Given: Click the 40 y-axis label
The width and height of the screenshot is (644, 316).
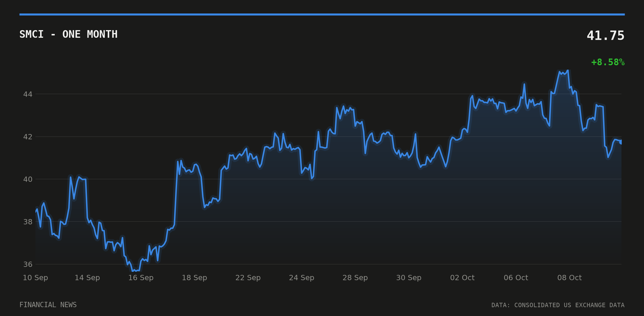Looking at the screenshot, I should [x=28, y=179].
